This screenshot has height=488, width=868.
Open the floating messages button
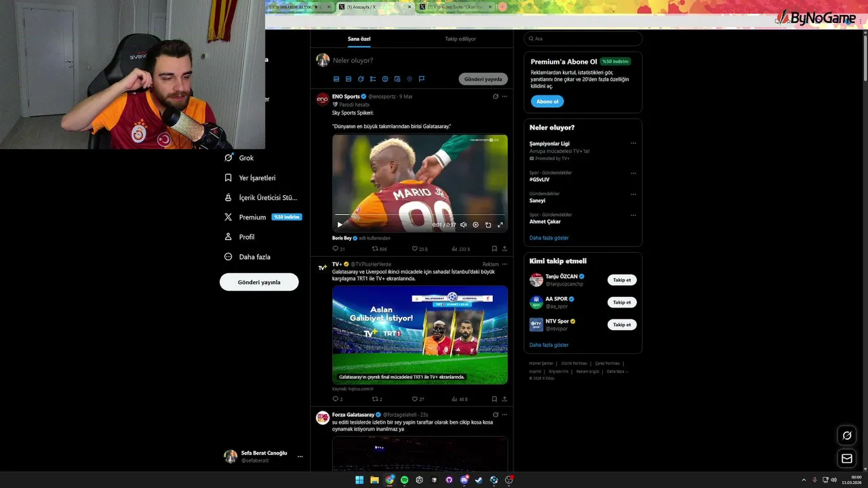pos(847,459)
